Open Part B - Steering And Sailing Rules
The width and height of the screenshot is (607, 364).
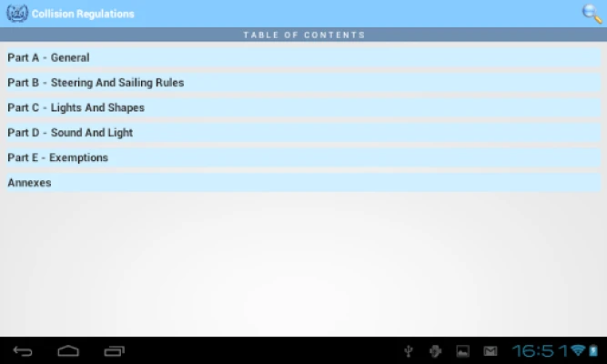pos(303,83)
